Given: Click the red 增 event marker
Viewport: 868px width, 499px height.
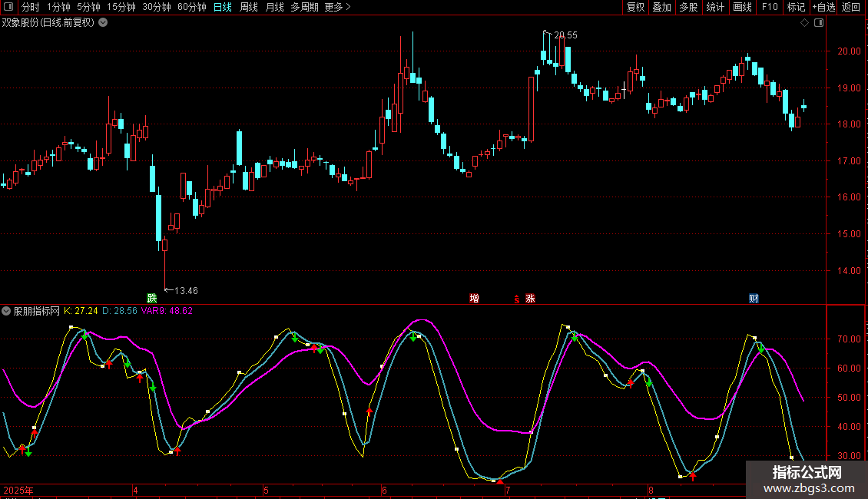Looking at the screenshot, I should click(475, 298).
